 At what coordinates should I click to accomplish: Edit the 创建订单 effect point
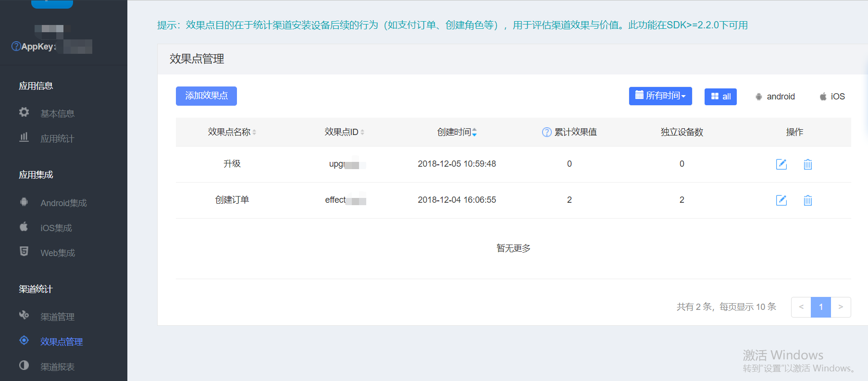(781, 200)
